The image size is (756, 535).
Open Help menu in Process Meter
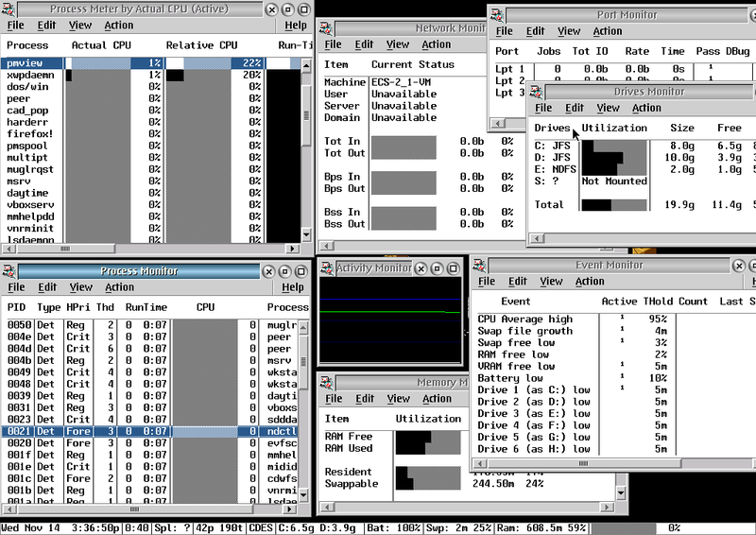pyautogui.click(x=295, y=26)
